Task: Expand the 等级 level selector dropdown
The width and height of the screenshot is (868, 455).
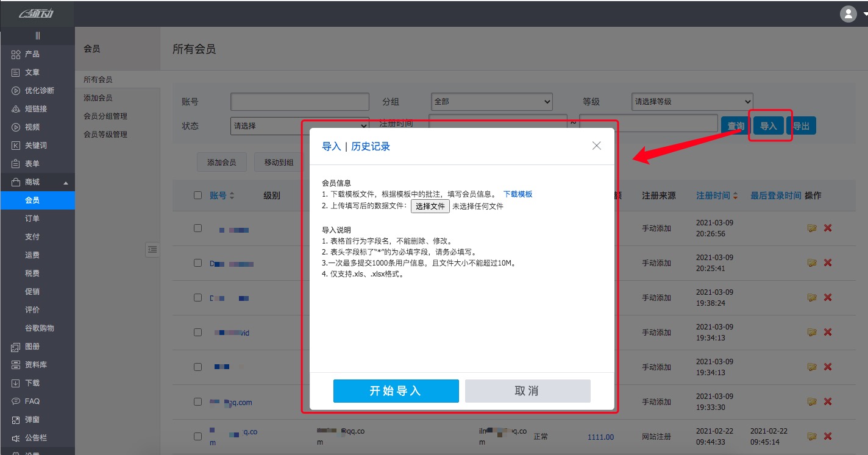Action: 692,101
